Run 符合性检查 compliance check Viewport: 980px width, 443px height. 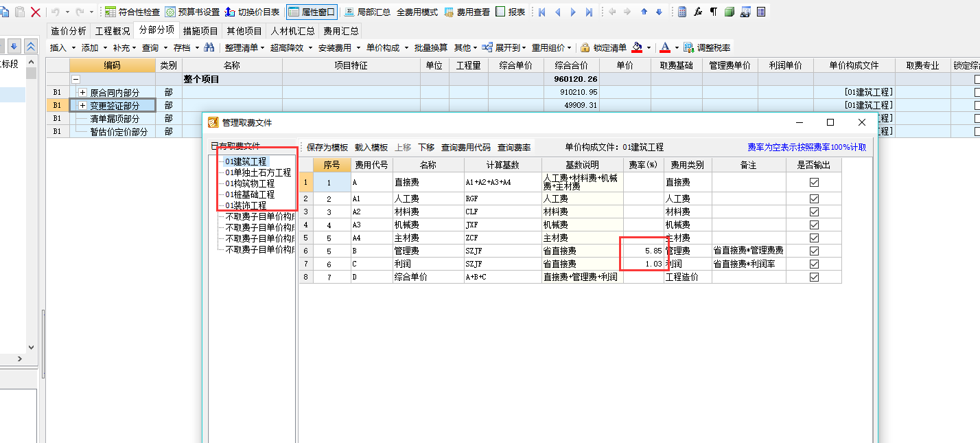132,12
